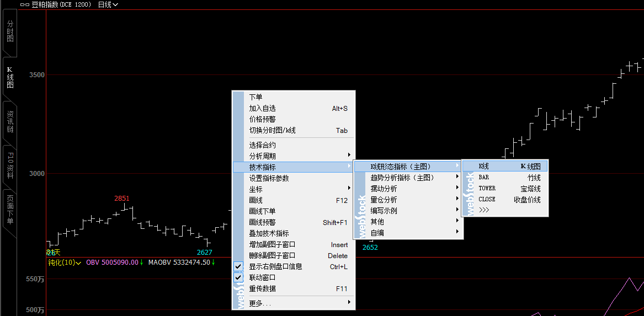Click the green arrow after the OBV value
644x316 pixels.
[142, 263]
